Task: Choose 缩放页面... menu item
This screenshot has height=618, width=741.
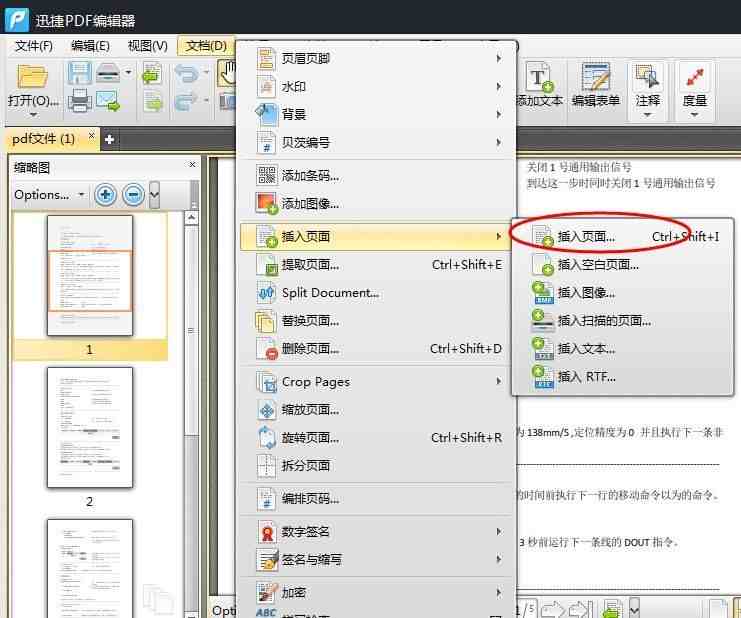Action: (377, 410)
